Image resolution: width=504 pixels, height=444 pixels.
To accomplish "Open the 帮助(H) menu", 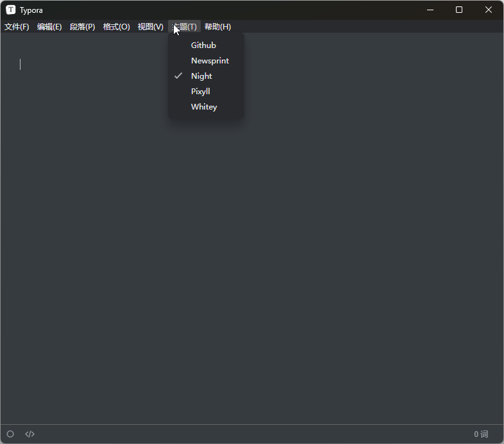I will pyautogui.click(x=217, y=27).
